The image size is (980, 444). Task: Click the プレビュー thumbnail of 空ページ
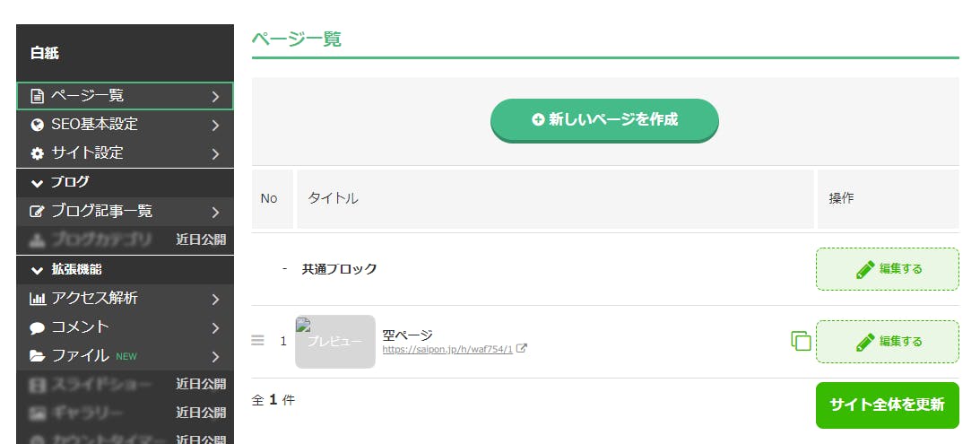(x=335, y=342)
